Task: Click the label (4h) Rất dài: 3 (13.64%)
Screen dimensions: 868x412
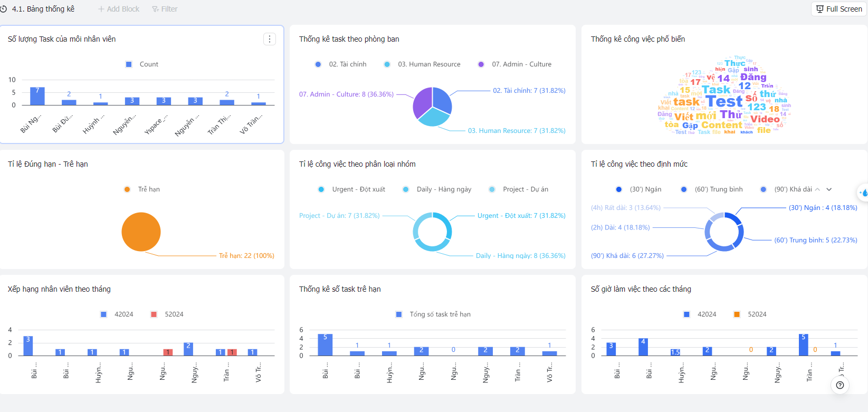Action: click(626, 208)
